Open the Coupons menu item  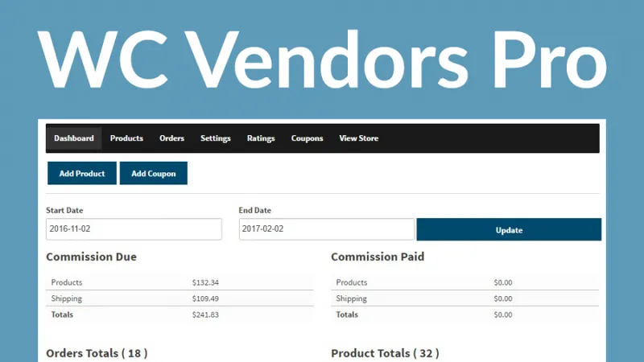(308, 138)
